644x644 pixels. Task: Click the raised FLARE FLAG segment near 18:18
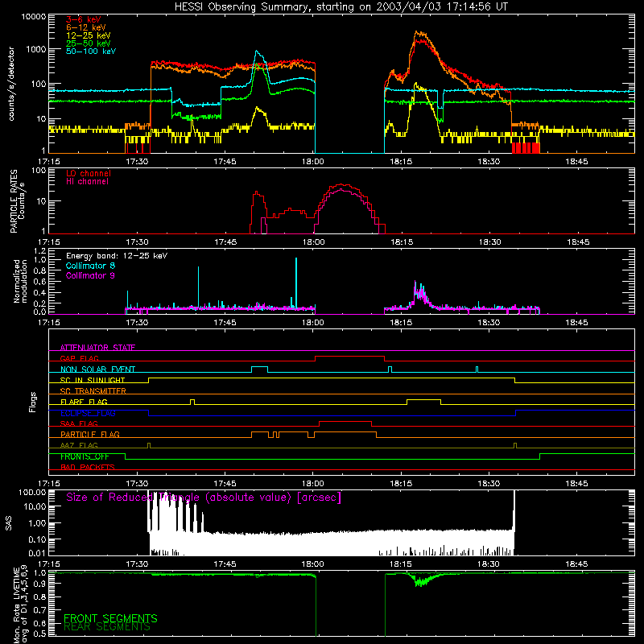click(424, 400)
